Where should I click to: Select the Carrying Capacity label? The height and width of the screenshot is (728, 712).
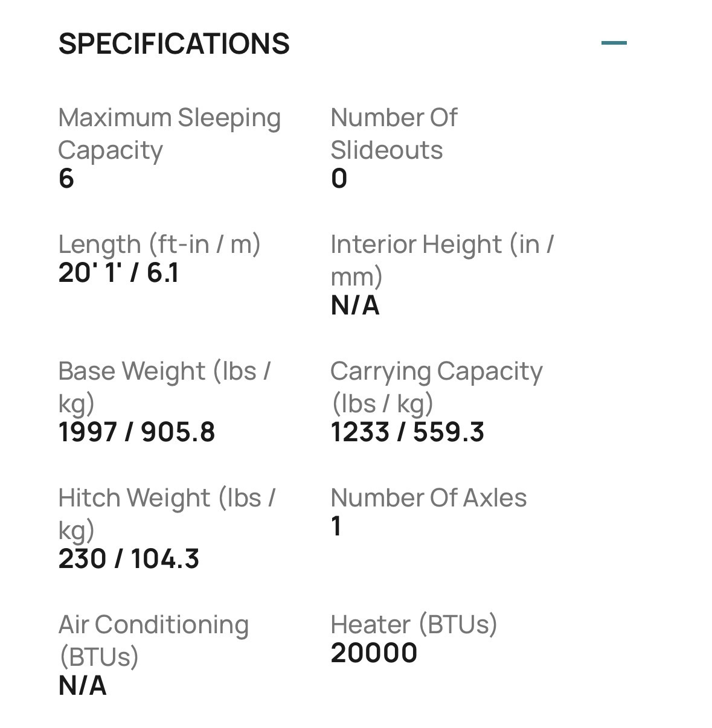click(x=437, y=387)
